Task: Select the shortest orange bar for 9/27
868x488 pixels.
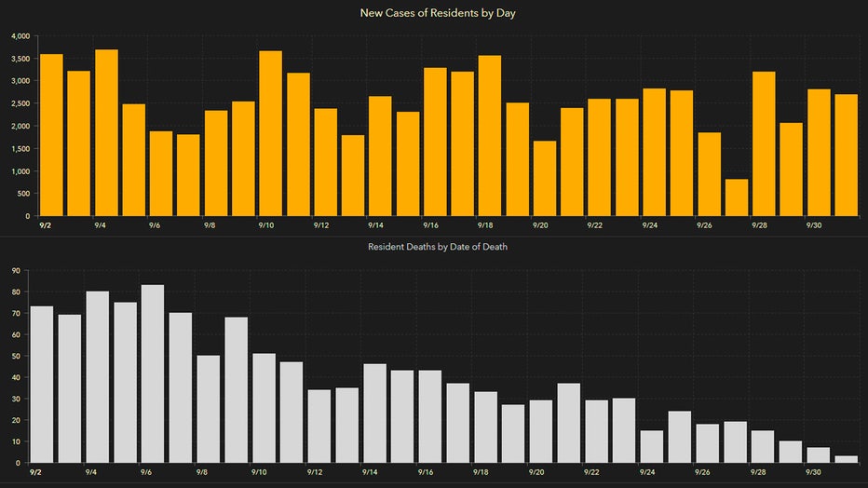Action: coord(736,197)
